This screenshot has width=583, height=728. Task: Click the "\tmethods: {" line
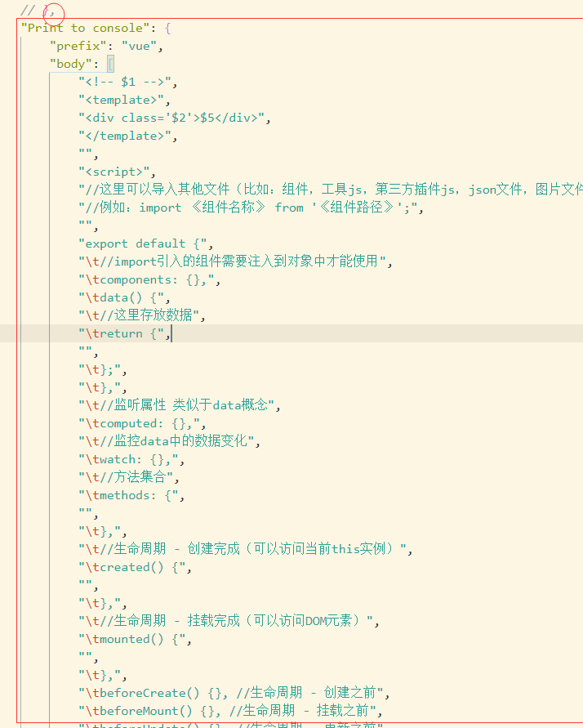pos(134,495)
